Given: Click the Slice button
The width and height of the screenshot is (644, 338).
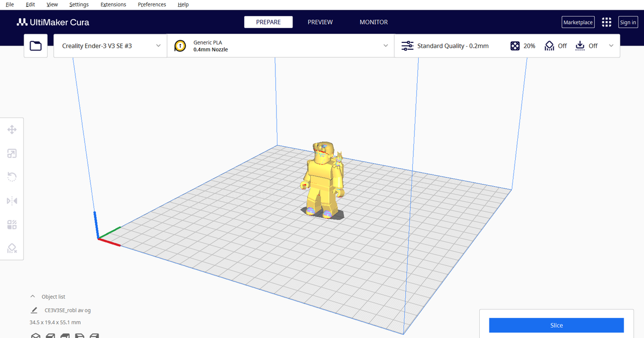Looking at the screenshot, I should pos(556,325).
